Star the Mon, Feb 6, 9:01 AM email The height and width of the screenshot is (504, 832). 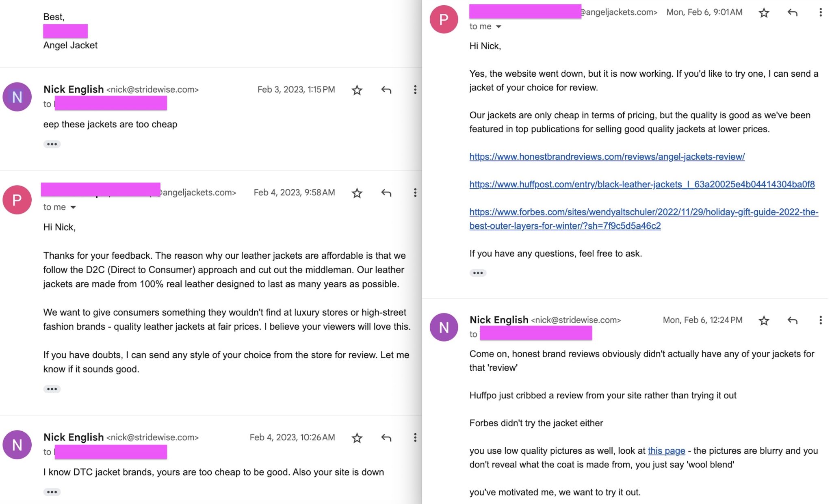(x=764, y=13)
